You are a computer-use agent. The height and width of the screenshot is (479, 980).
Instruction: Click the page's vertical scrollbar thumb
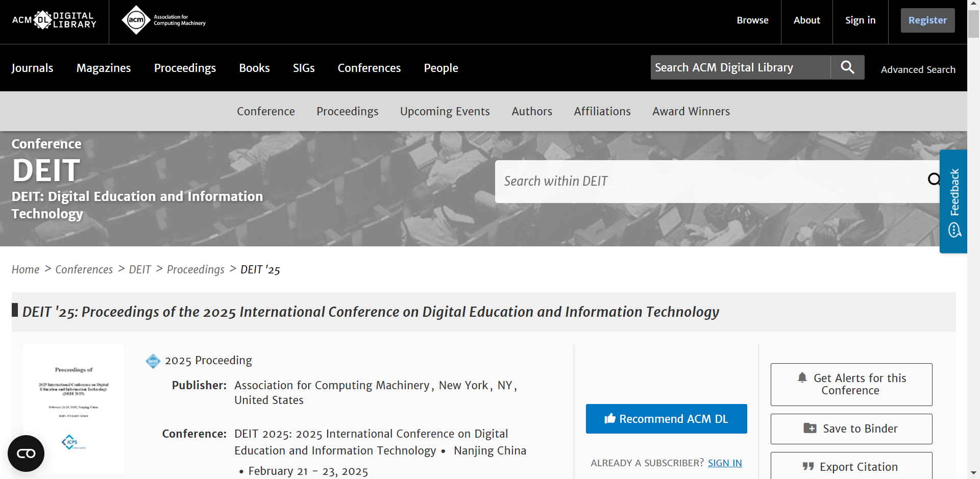pos(974,23)
